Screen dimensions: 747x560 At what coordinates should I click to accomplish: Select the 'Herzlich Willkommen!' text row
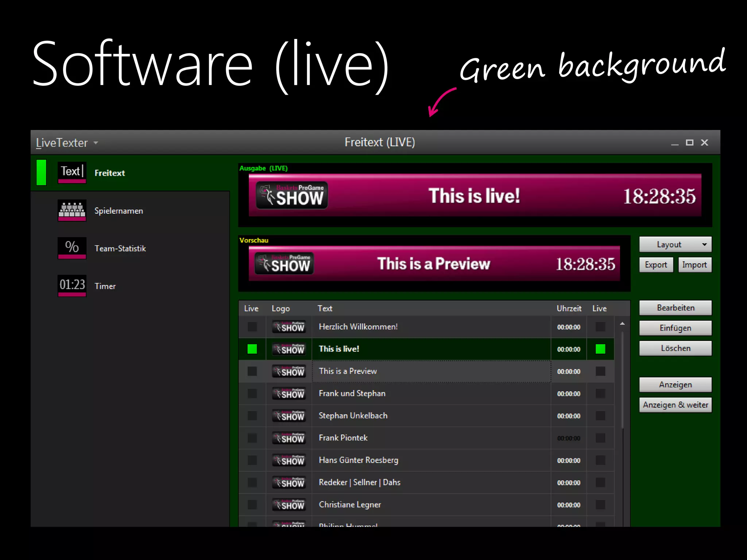click(x=431, y=327)
